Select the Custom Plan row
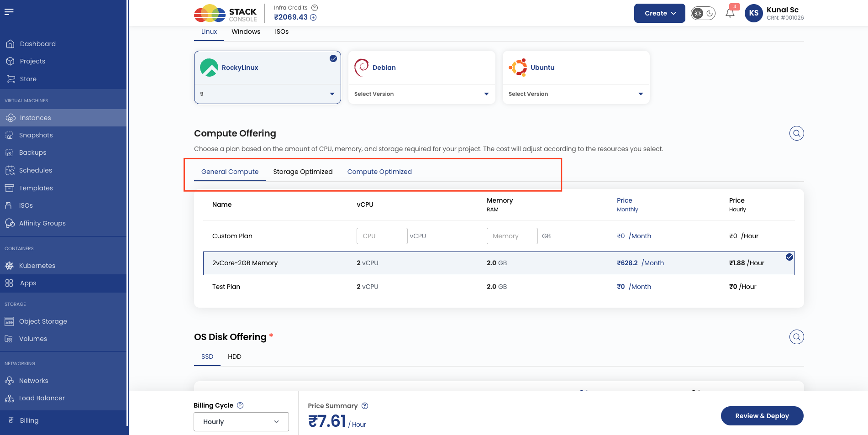The height and width of the screenshot is (435, 868). click(499, 236)
